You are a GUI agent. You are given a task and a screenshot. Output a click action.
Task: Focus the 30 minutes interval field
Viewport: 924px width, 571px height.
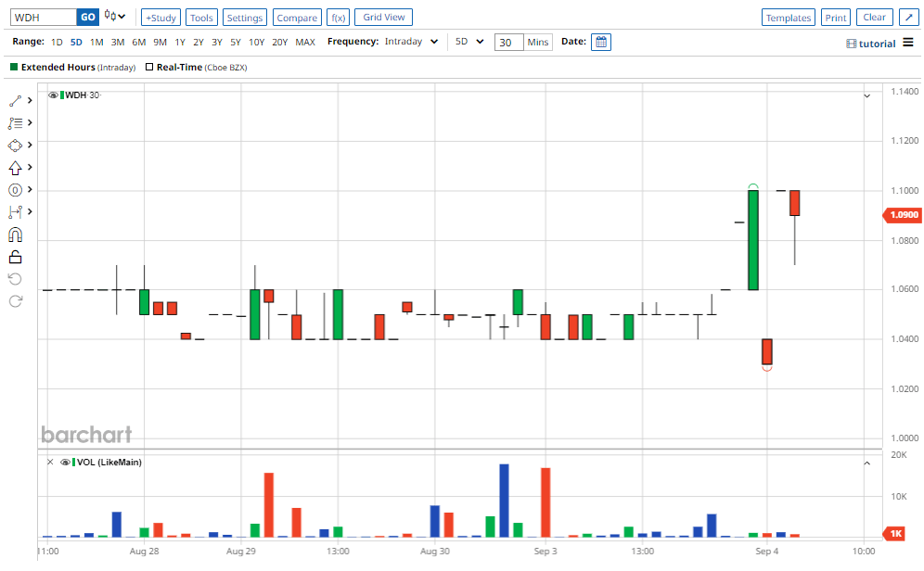[x=509, y=43]
